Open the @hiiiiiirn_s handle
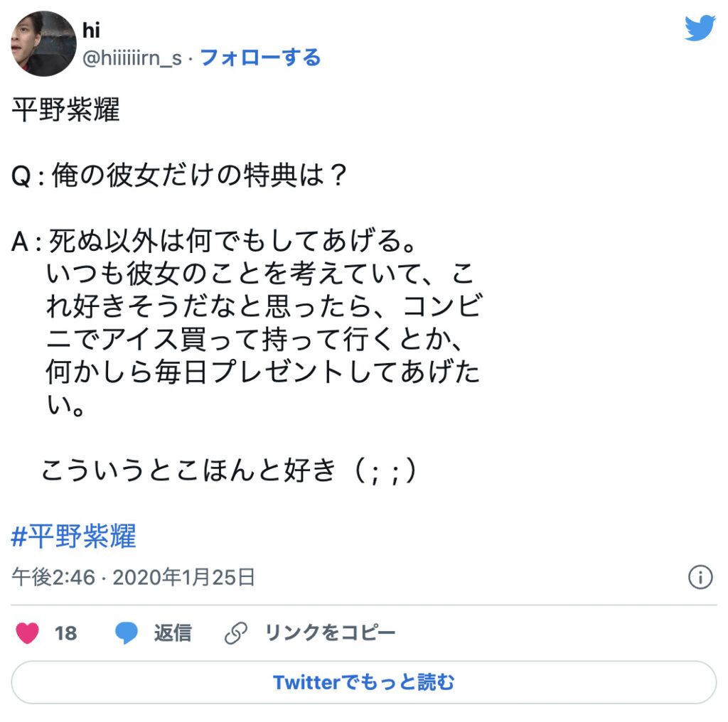This screenshot has height=722, width=728. coord(132,58)
